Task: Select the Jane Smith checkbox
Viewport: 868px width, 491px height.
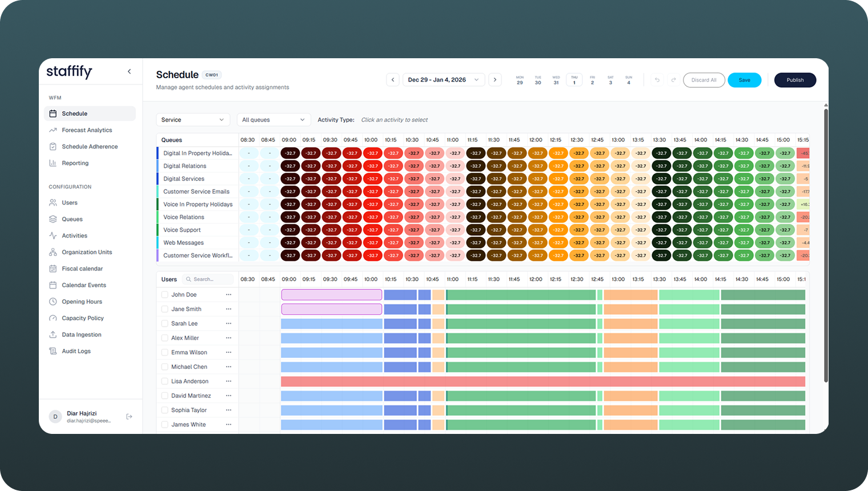Action: (x=164, y=309)
